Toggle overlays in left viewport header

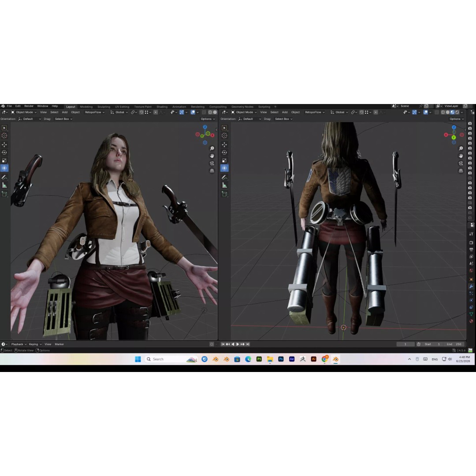click(x=193, y=112)
